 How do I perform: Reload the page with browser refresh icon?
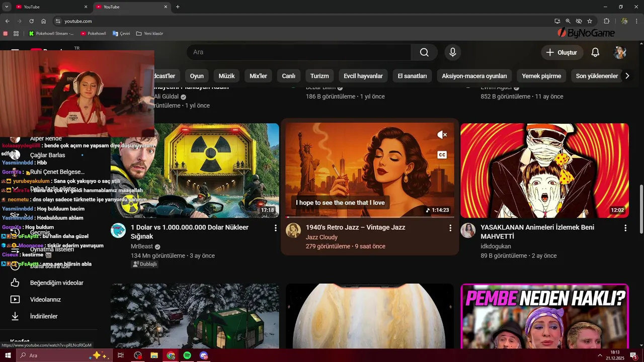point(31,21)
